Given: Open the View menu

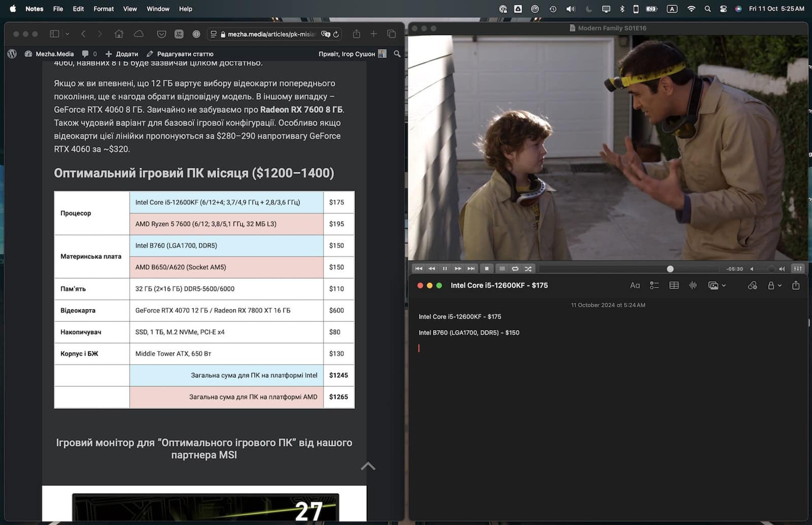Looking at the screenshot, I should click(x=130, y=8).
